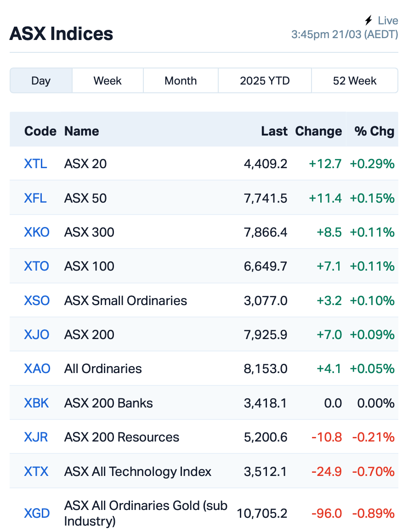Click the 4,409.2 last value
The width and height of the screenshot is (408, 532).
coord(266,164)
